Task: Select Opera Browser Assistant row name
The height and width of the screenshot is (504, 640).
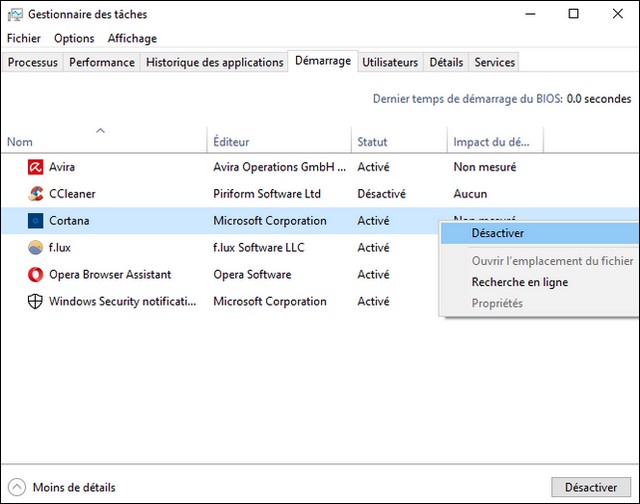Action: pos(110,275)
